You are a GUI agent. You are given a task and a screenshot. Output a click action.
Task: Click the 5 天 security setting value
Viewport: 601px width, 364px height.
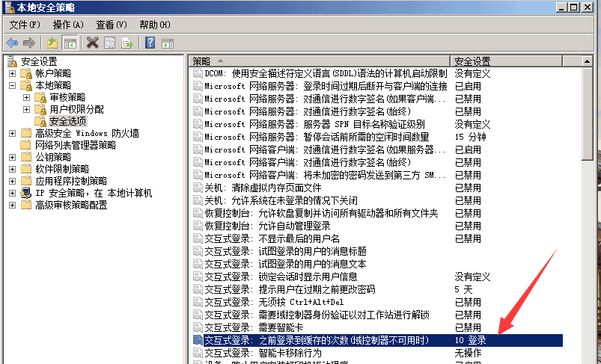click(463, 289)
